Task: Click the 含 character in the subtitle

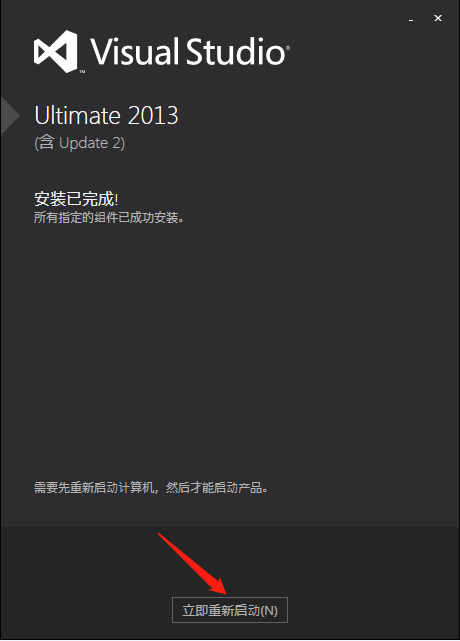Action: (47, 143)
